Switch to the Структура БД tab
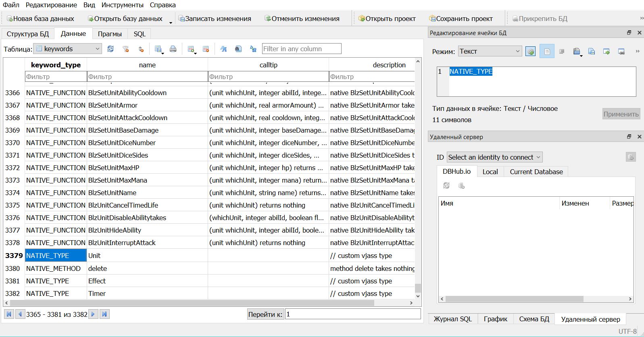 pyautogui.click(x=28, y=34)
